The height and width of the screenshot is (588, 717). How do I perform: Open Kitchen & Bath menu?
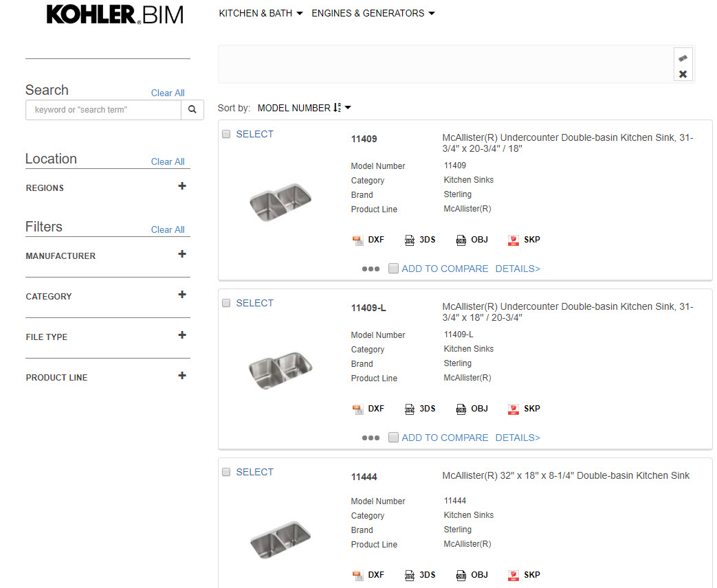pos(261,13)
